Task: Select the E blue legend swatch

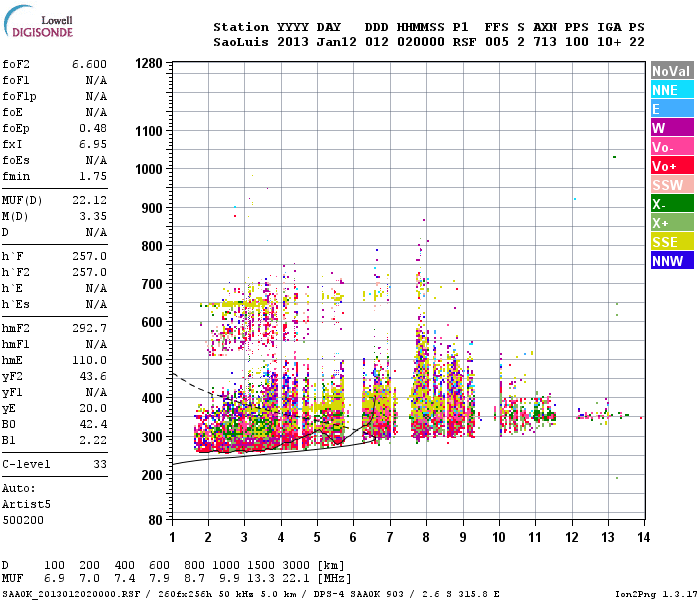Action: [x=672, y=109]
